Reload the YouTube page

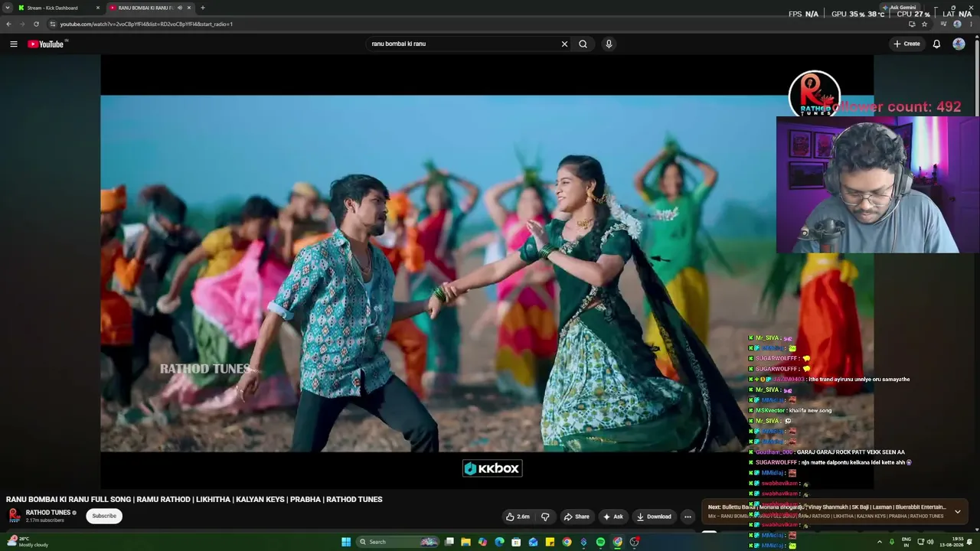coord(36,24)
